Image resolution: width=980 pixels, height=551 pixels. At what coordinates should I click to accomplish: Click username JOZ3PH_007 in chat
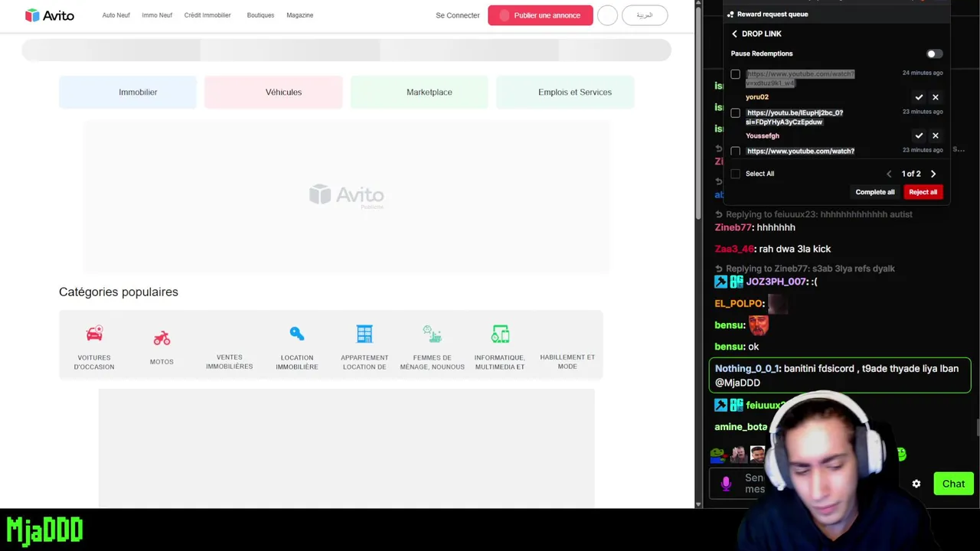point(776,282)
